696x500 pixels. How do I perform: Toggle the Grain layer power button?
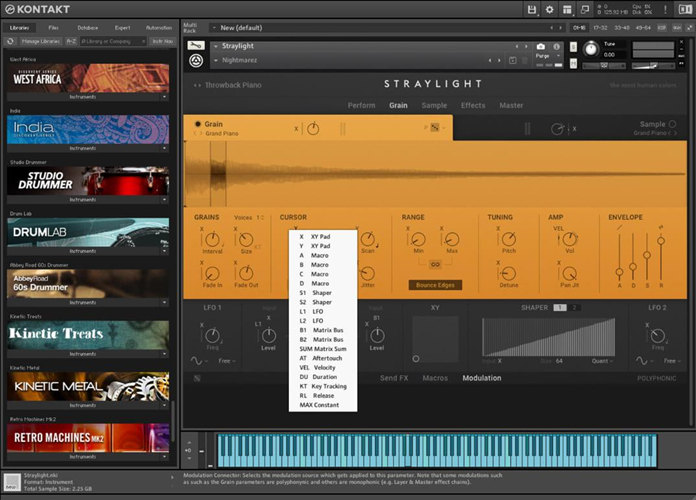point(198,125)
